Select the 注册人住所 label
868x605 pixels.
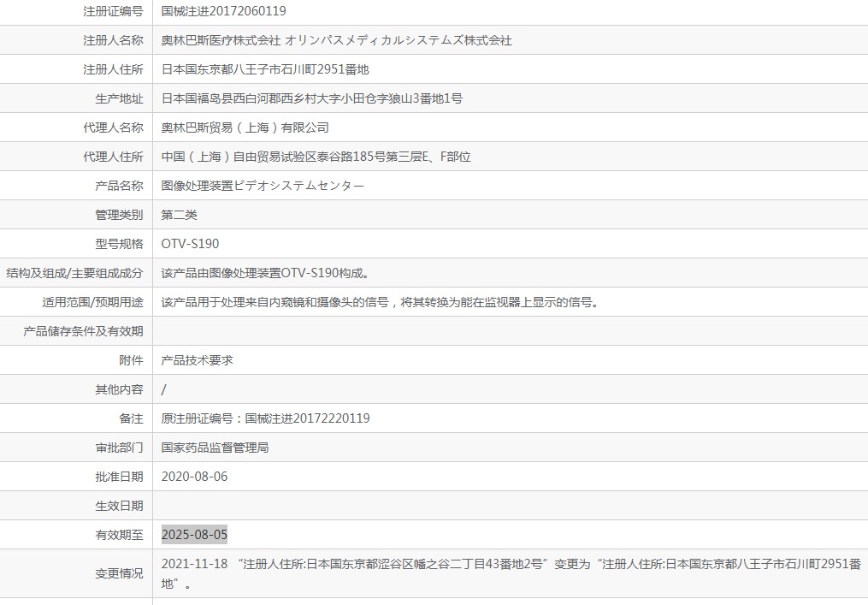pyautogui.click(x=113, y=69)
